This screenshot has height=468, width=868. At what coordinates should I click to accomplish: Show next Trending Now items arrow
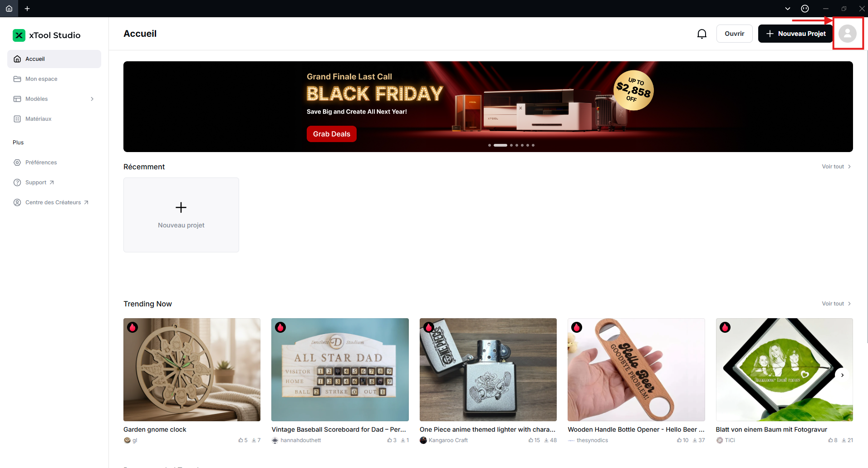pos(842,375)
